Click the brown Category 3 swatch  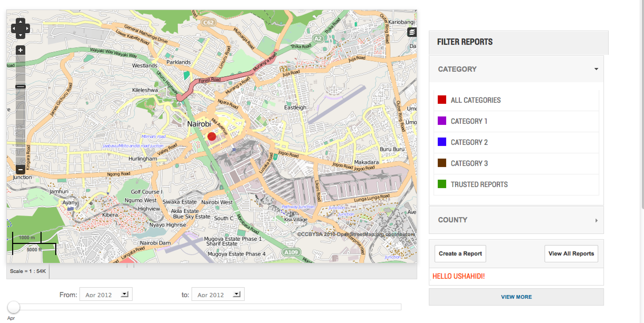(442, 163)
